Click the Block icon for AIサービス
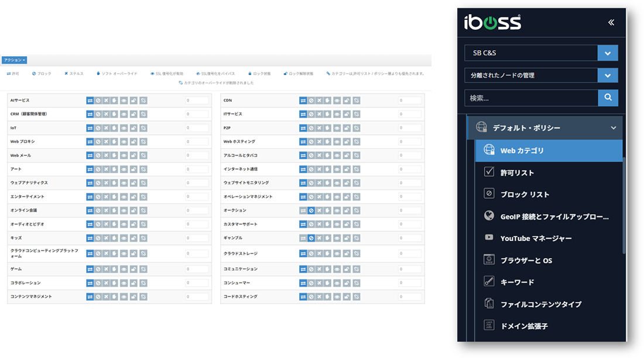Viewport: 644px width, 358px height. [x=98, y=101]
